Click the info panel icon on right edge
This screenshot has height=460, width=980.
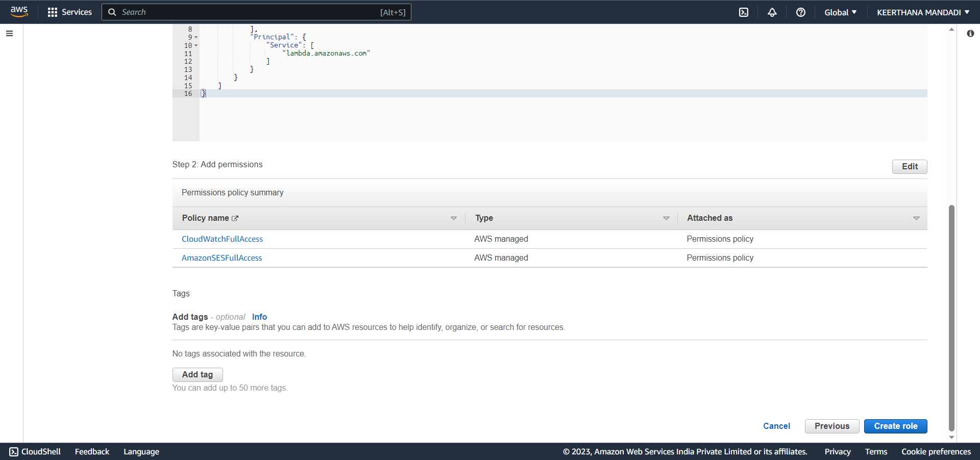[x=971, y=34]
